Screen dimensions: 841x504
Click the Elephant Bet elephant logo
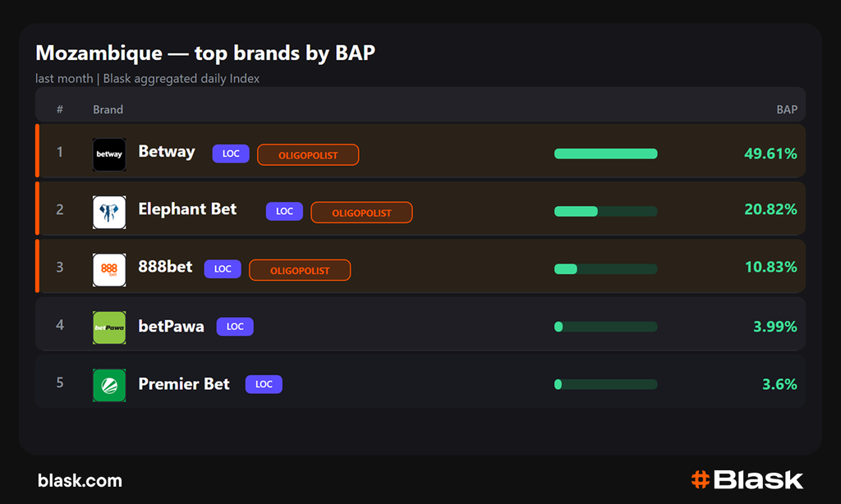pos(109,212)
